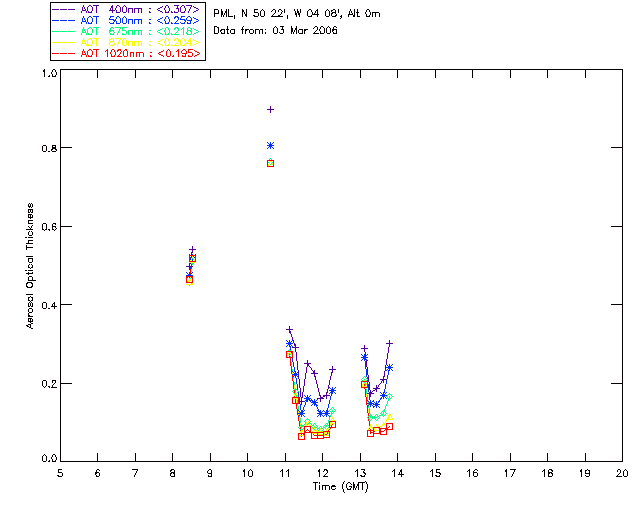Click the red square marker near 0.76

270,164
